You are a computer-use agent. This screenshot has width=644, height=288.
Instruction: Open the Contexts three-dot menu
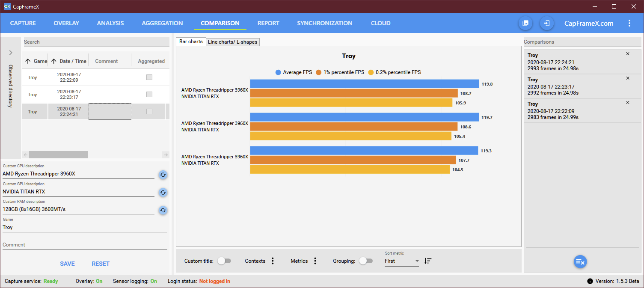[273, 261]
